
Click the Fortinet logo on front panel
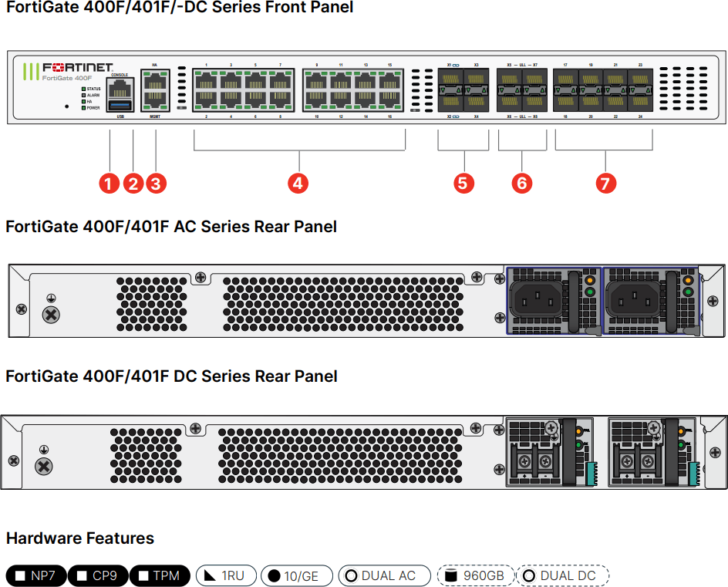[78, 68]
